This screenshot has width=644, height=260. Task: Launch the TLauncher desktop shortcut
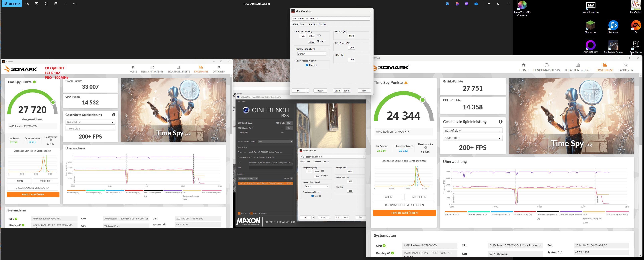point(590,27)
